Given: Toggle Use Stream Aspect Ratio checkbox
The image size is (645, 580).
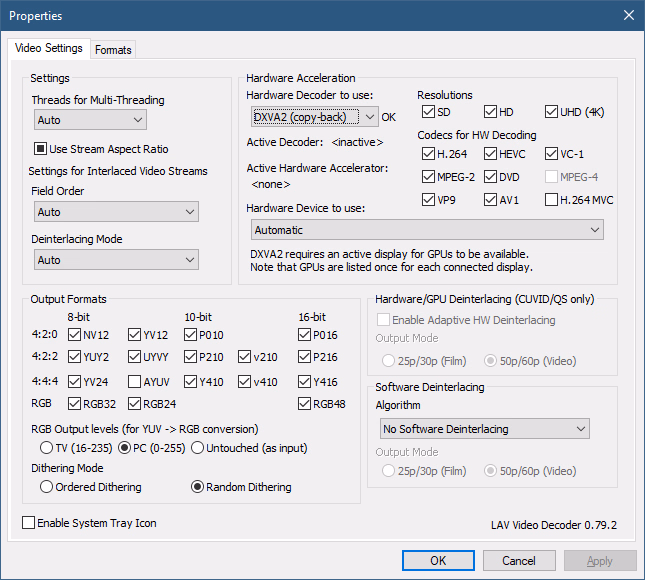Looking at the screenshot, I should coord(42,149).
